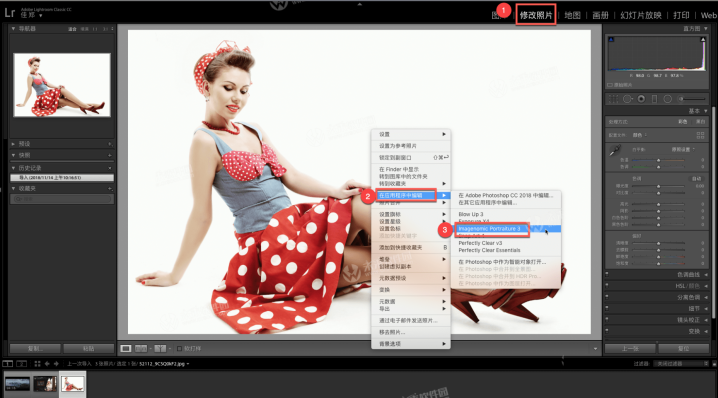Go back with the filmstrip left arrow
This screenshot has width=718, height=398.
coord(47,364)
